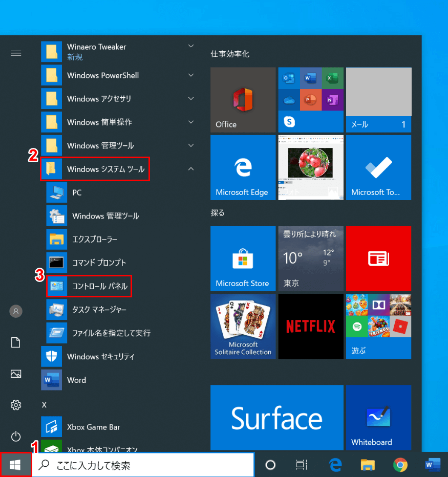Launch Windows Security (Windows セキュリティ)
Screen dimensions: 448x477
pyautogui.click(x=119, y=356)
